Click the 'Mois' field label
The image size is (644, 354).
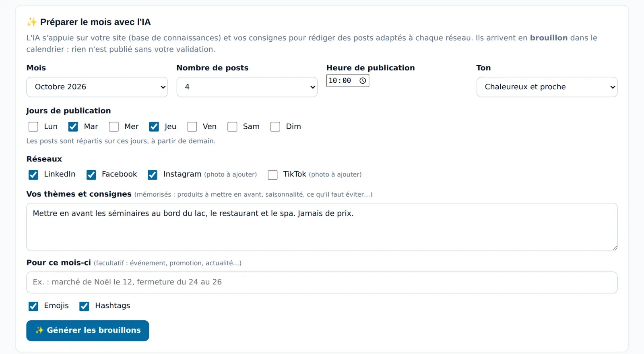[36, 68]
